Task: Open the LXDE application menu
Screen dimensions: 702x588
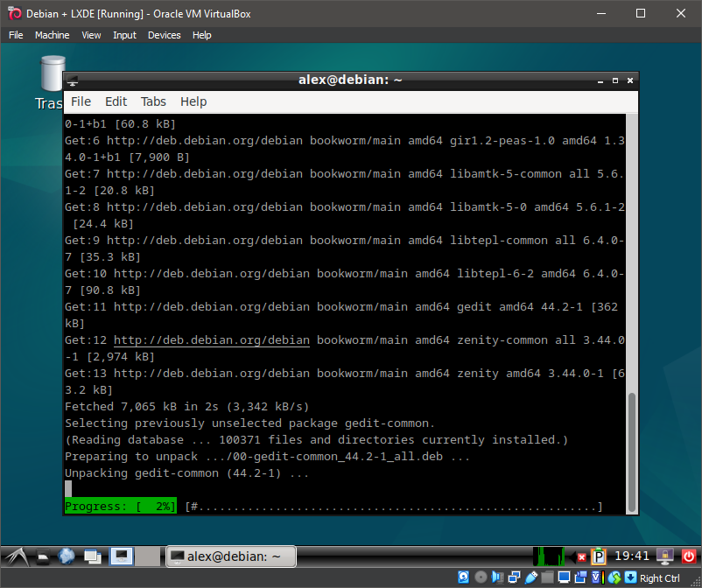Action: point(16,556)
